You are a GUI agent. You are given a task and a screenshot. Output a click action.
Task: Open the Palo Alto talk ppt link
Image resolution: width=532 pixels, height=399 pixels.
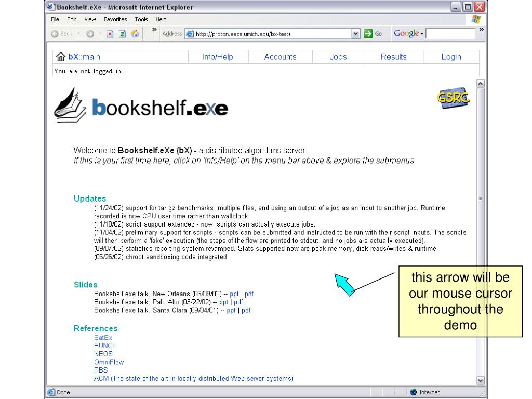click(x=223, y=302)
